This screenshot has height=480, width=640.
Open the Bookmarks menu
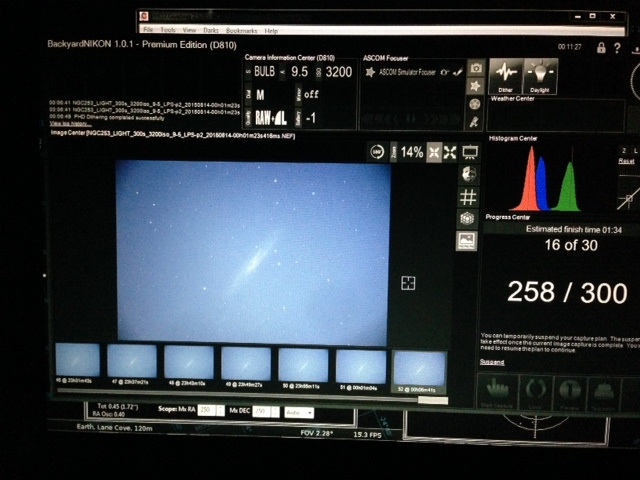[241, 31]
